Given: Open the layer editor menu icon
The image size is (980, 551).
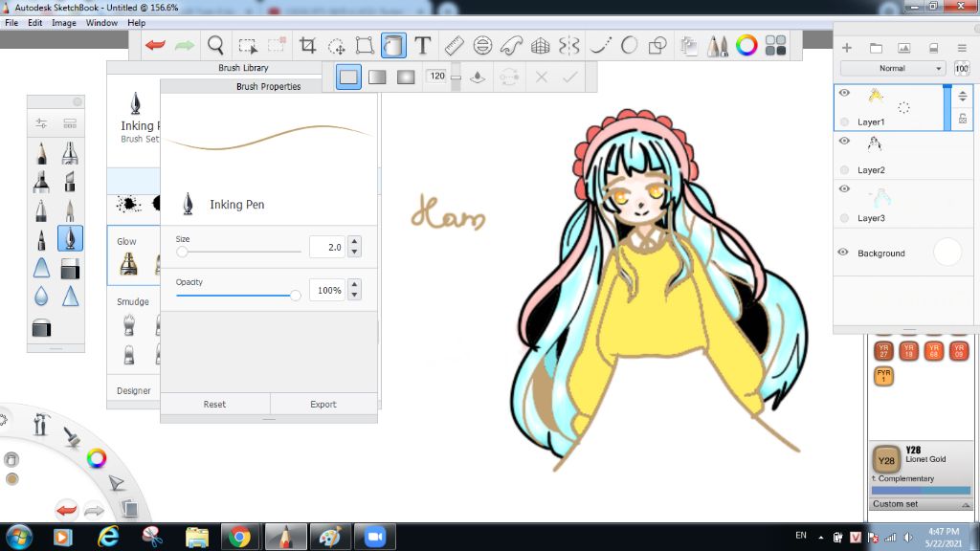Looking at the screenshot, I should [962, 48].
